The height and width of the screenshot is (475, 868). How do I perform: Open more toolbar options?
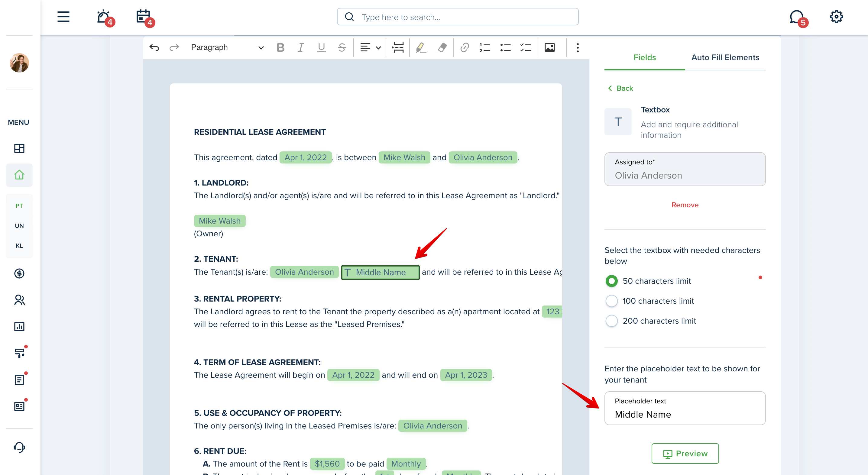[578, 47]
